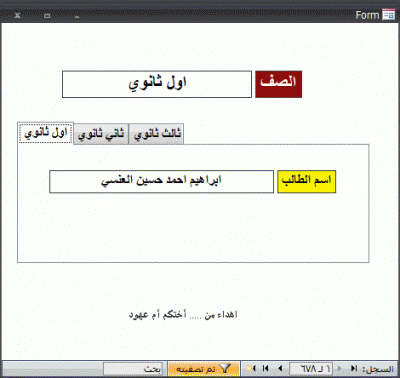This screenshot has width=400, height=378.
Task: Click the student name field ابراهيم احمد
Action: coord(161,182)
